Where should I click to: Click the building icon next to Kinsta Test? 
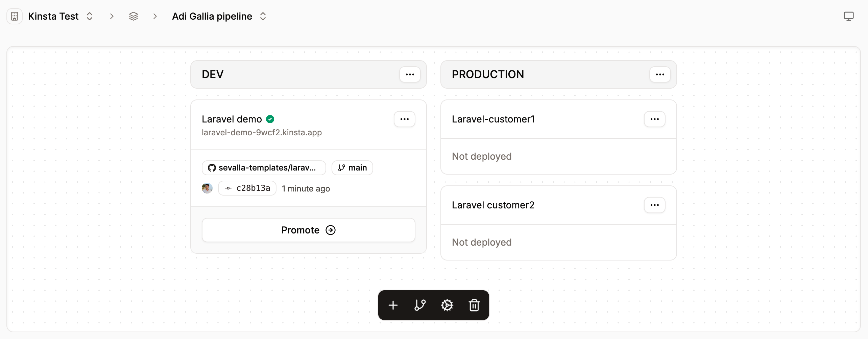pyautogui.click(x=14, y=16)
